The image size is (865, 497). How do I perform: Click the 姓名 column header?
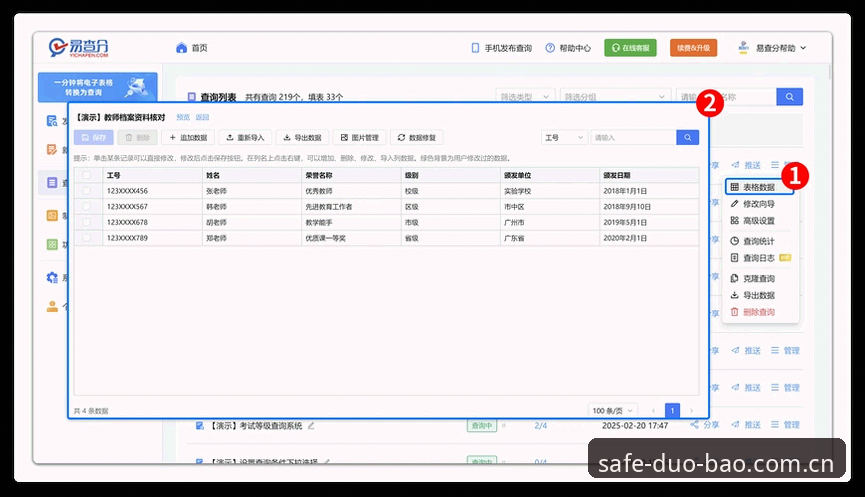252,175
